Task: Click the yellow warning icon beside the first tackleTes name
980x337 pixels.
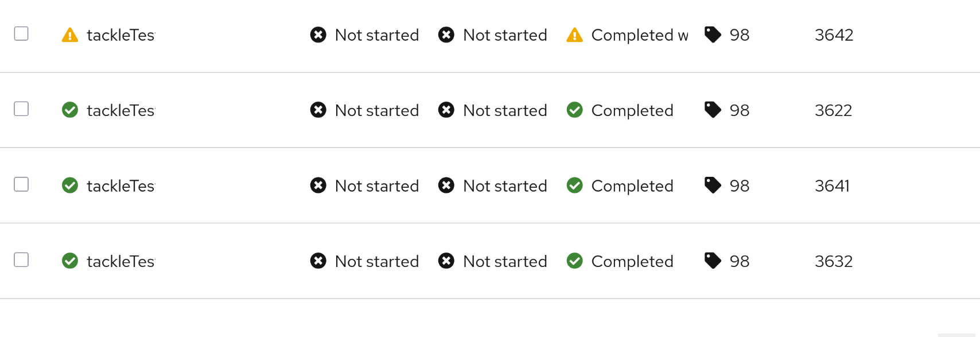Action: click(70, 35)
